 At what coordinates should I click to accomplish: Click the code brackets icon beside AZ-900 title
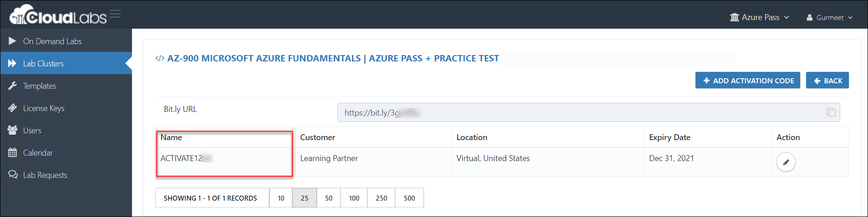(x=160, y=58)
